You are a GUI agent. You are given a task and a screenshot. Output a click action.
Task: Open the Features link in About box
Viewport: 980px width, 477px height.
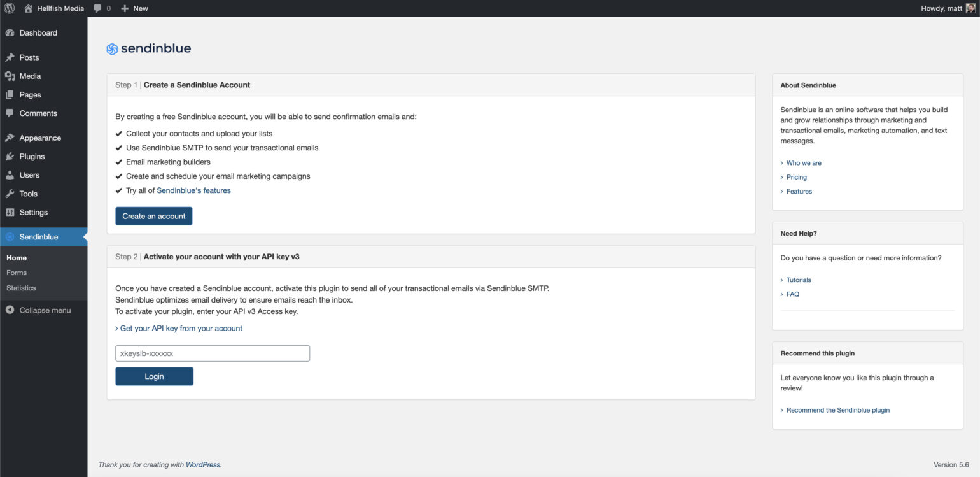(799, 191)
